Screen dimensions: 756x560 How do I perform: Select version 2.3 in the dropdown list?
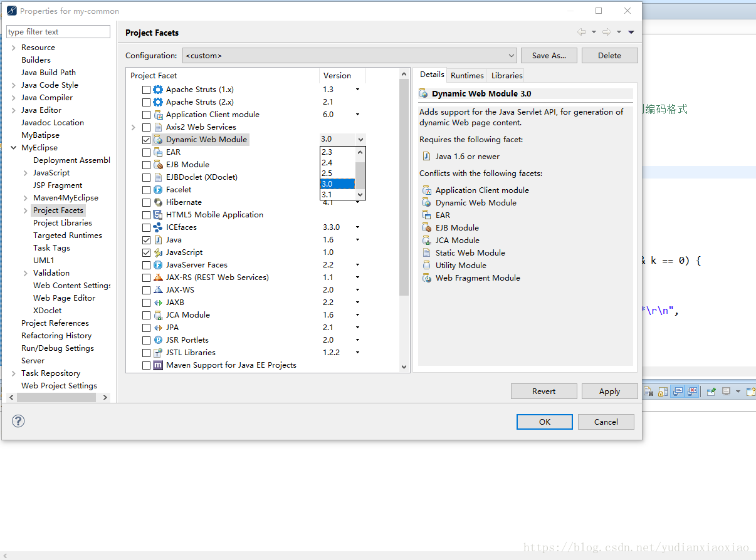pyautogui.click(x=337, y=152)
